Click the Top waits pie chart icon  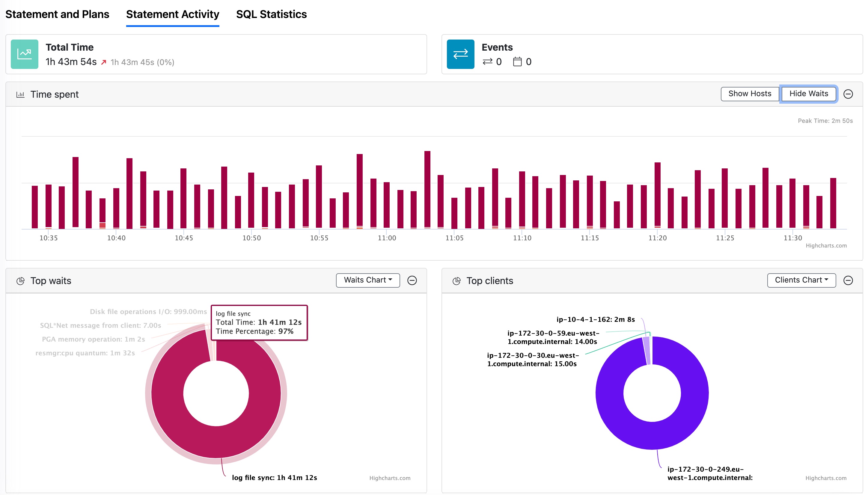(20, 280)
